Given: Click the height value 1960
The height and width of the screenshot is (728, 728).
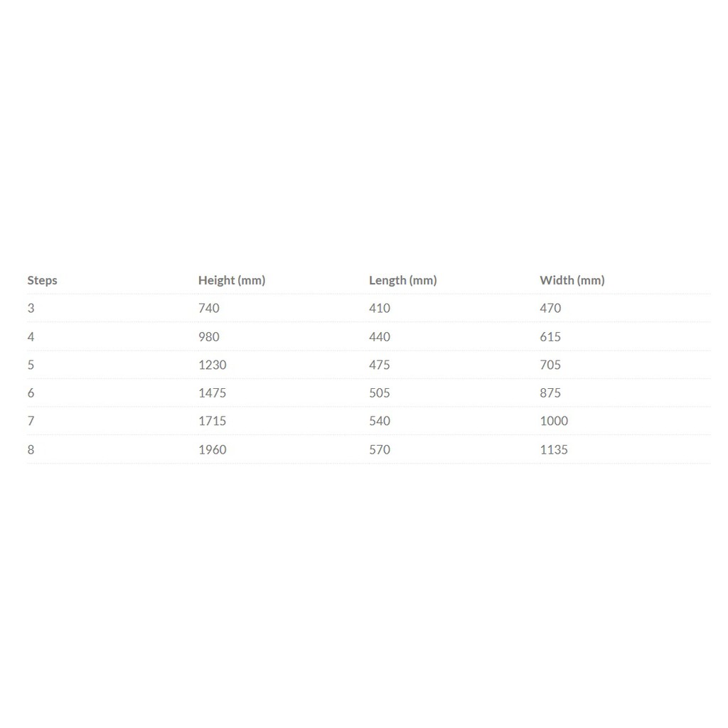Looking at the screenshot, I should (x=212, y=449).
